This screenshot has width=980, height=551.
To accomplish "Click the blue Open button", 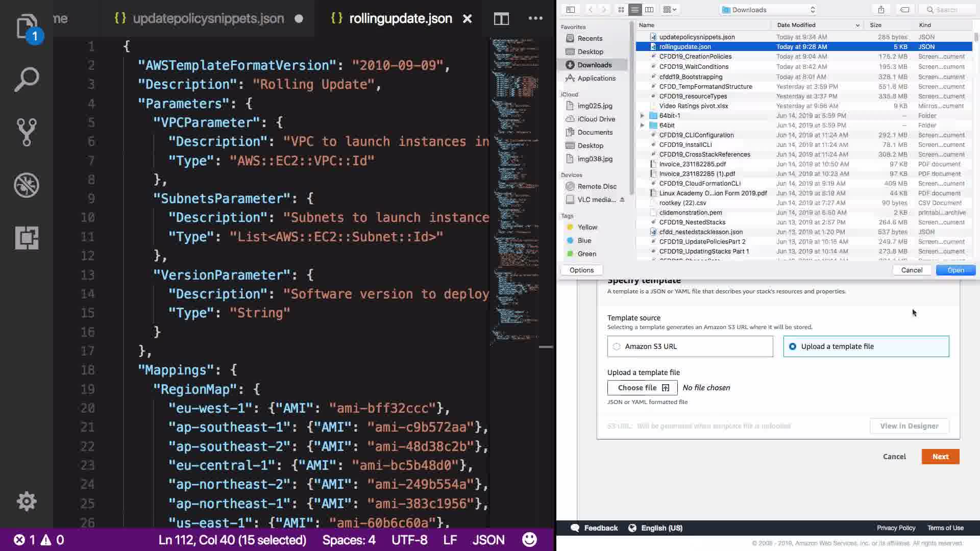I will click(955, 270).
